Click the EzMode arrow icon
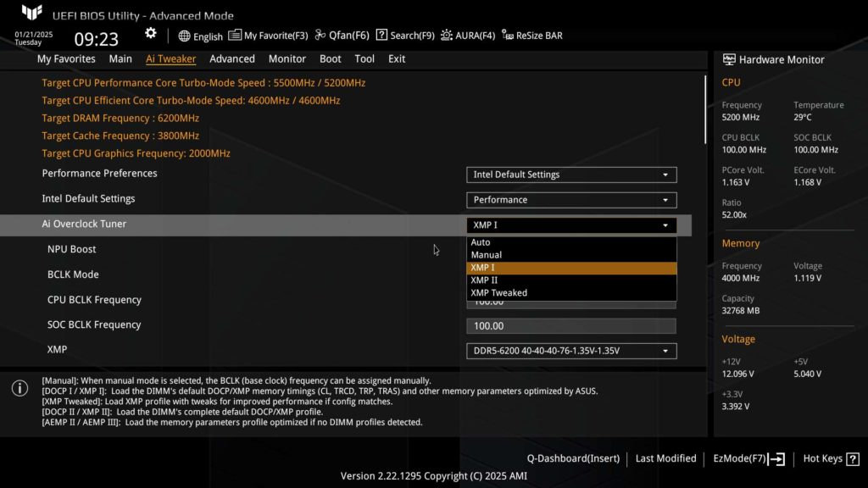Image resolution: width=868 pixels, height=488 pixels. click(x=777, y=458)
